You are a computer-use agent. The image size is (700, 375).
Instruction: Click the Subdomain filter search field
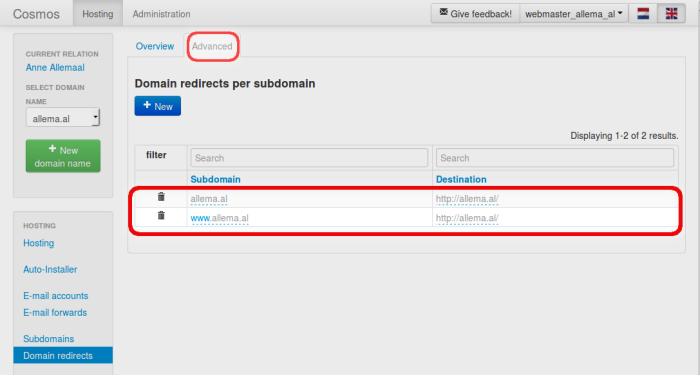pyautogui.click(x=309, y=158)
